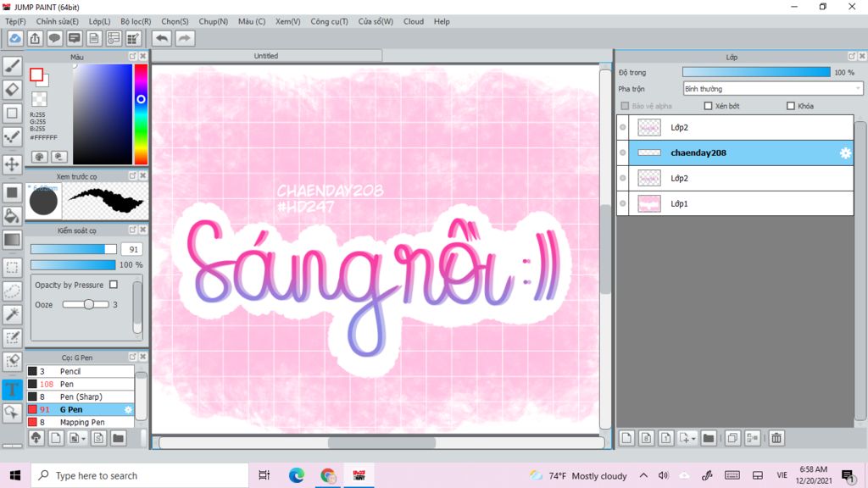868x488 pixels.
Task: Toggle visibility of chaenday208 layer
Action: coord(623,152)
